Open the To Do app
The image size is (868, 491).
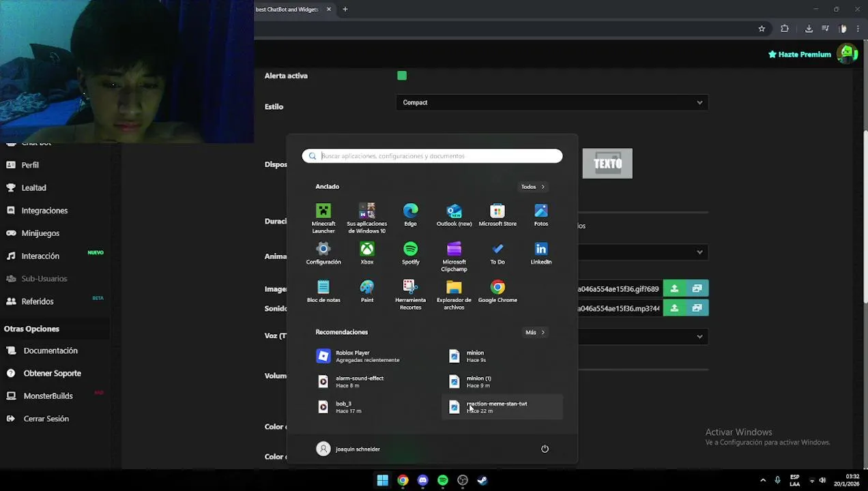[497, 253]
